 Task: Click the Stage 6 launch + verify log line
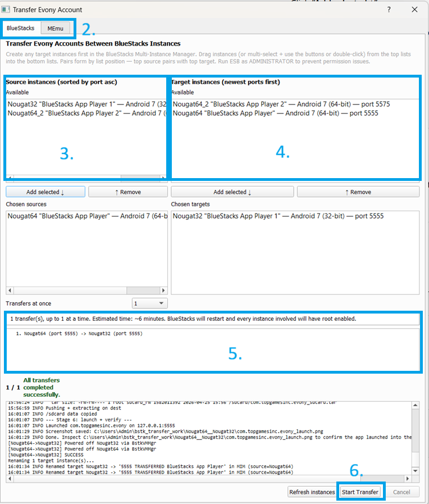click(x=70, y=420)
